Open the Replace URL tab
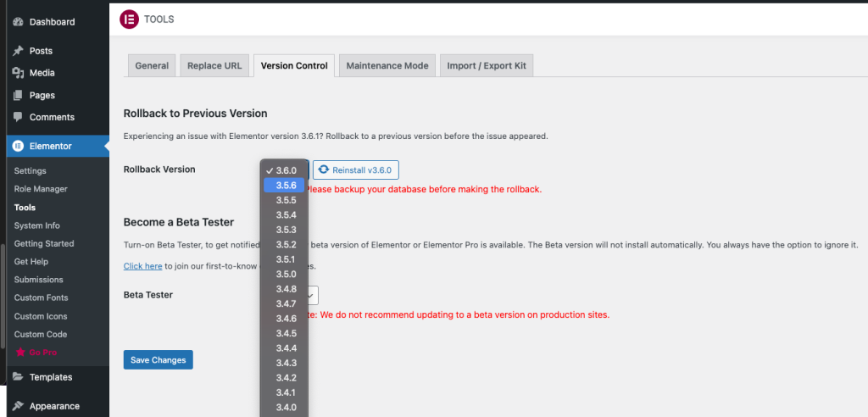868x417 pixels. click(x=214, y=66)
